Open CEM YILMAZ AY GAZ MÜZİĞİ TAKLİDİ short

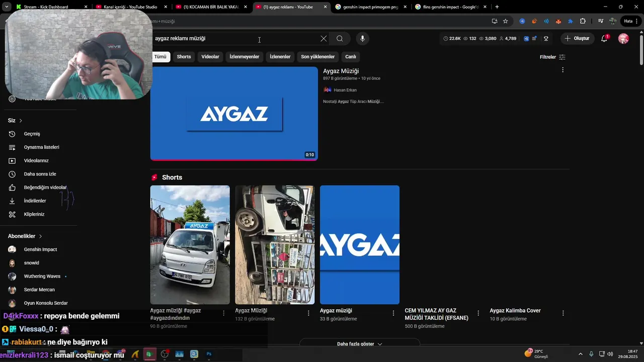[437, 314]
